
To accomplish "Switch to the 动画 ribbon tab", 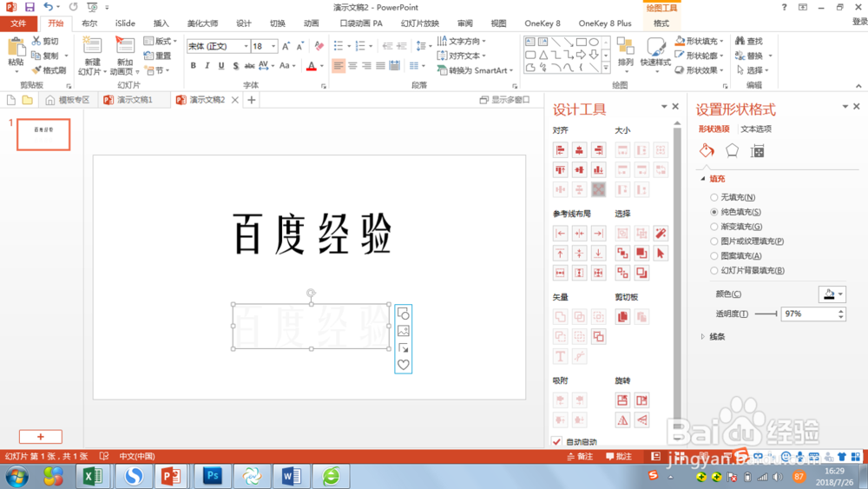I will pos(311,23).
